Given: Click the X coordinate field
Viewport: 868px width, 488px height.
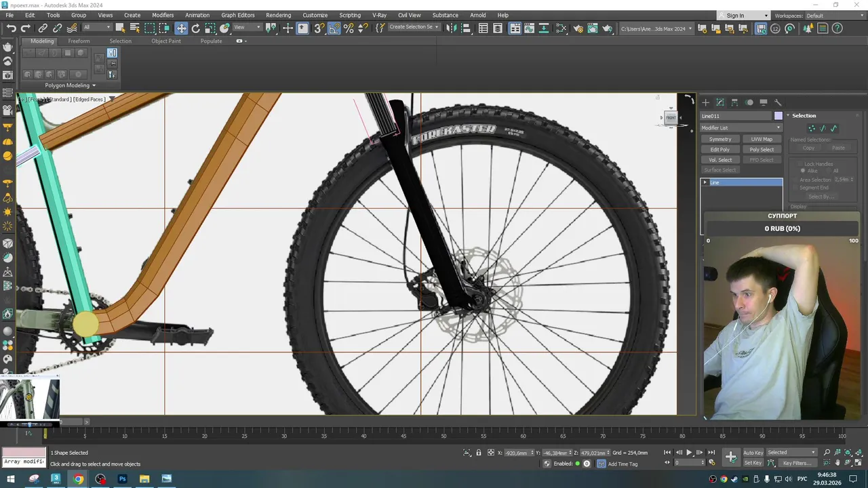Looking at the screenshot, I should (x=518, y=453).
